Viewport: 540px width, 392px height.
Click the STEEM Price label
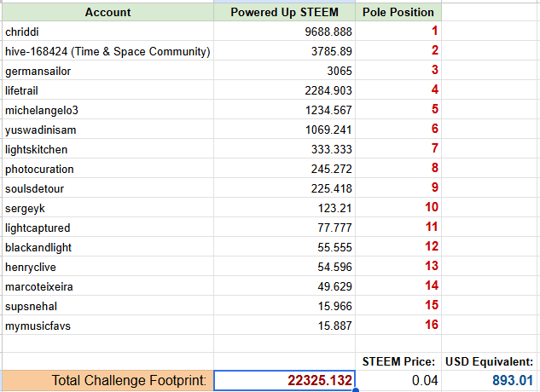pos(398,361)
